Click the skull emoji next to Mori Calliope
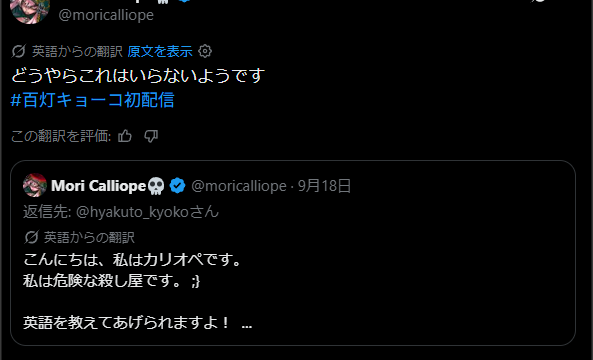The width and height of the screenshot is (593, 360). click(156, 186)
